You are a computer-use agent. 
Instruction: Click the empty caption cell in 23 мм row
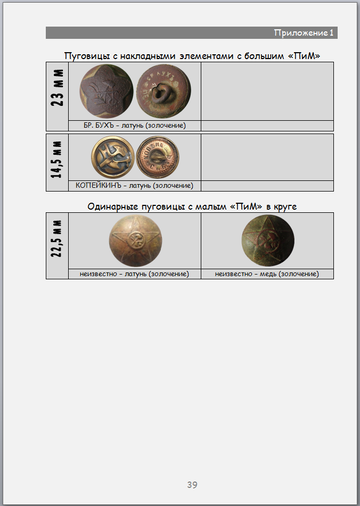pyautogui.click(x=267, y=126)
